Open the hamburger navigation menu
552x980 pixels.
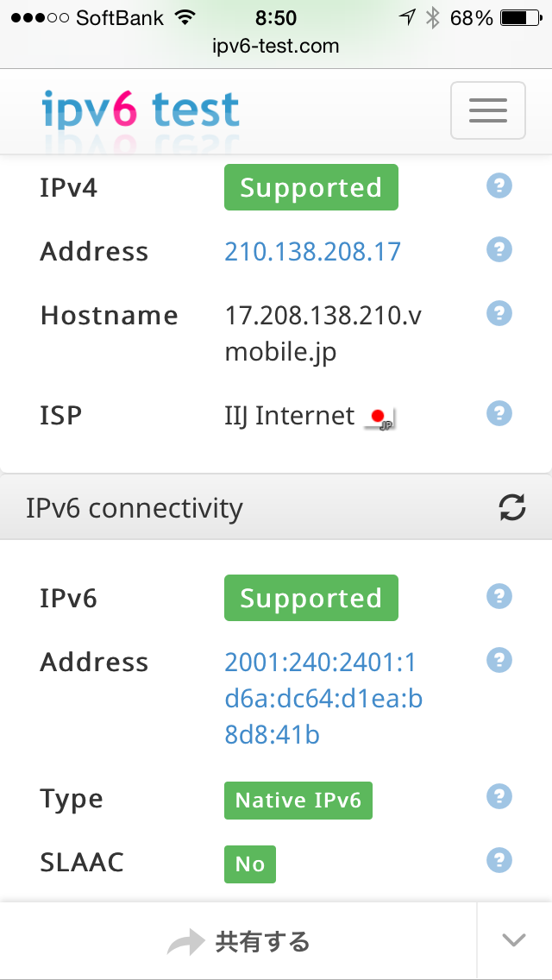(x=487, y=110)
